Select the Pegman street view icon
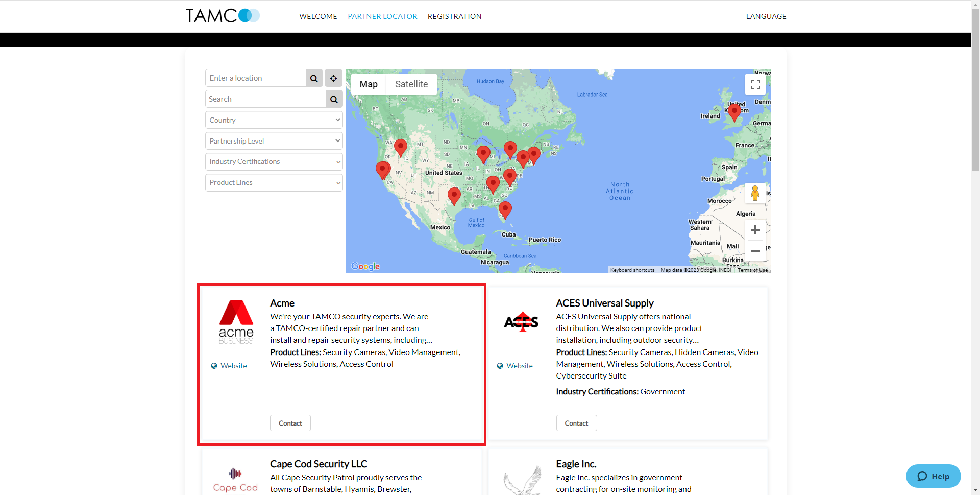The width and height of the screenshot is (980, 495). point(755,193)
